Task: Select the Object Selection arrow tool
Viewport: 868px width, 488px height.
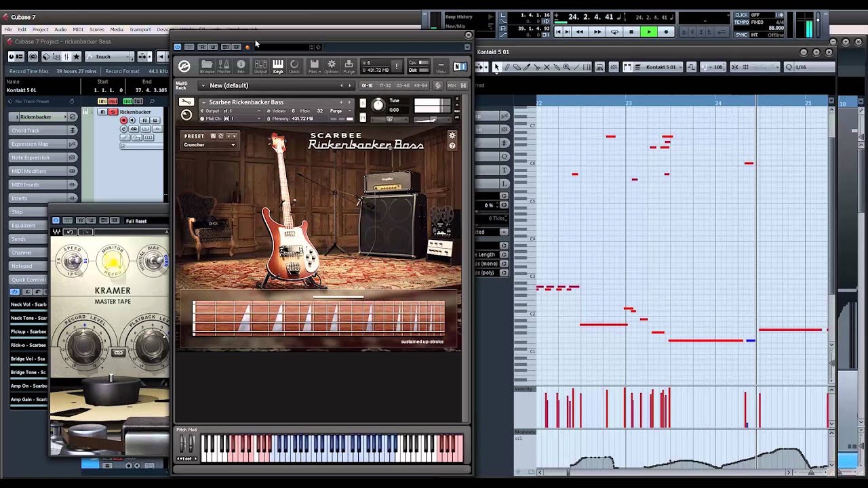Action: pyautogui.click(x=496, y=67)
